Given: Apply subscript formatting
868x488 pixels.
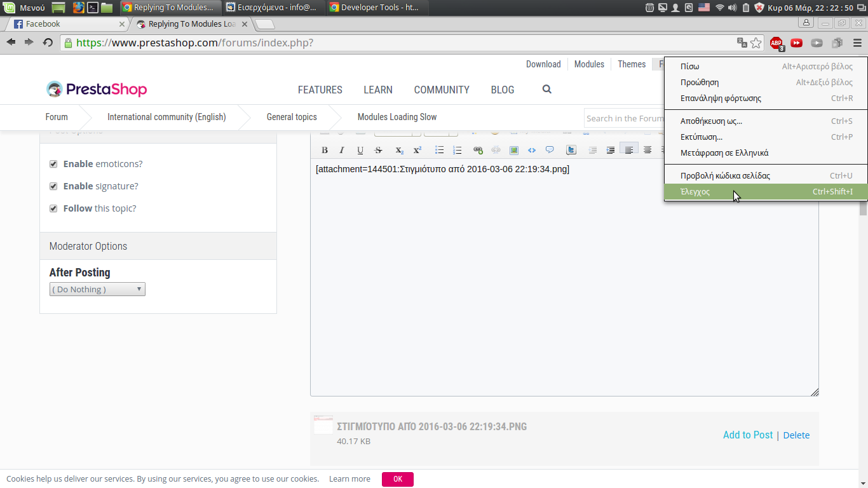Looking at the screenshot, I should click(x=400, y=150).
